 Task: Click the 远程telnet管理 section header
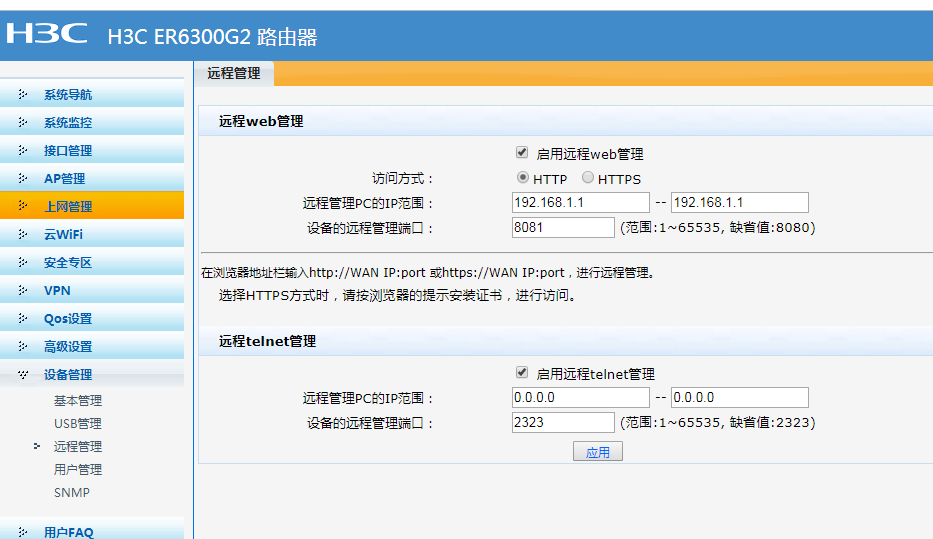[x=267, y=341]
